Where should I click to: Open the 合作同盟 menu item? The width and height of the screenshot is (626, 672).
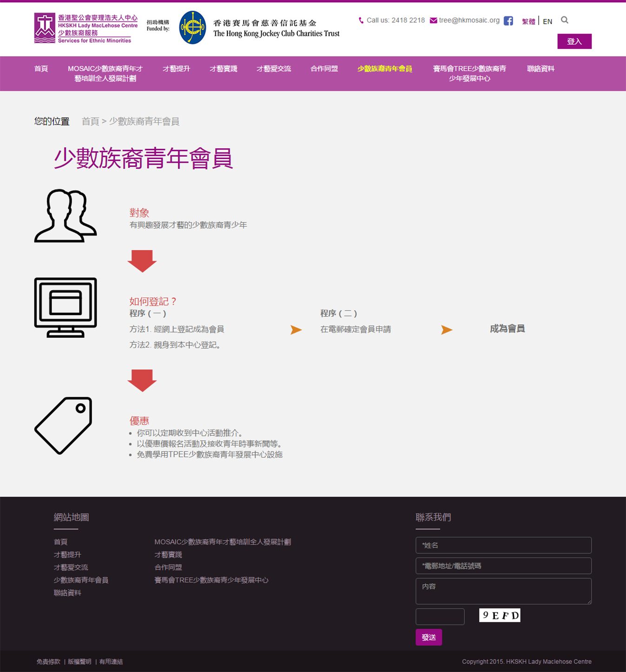pyautogui.click(x=324, y=69)
